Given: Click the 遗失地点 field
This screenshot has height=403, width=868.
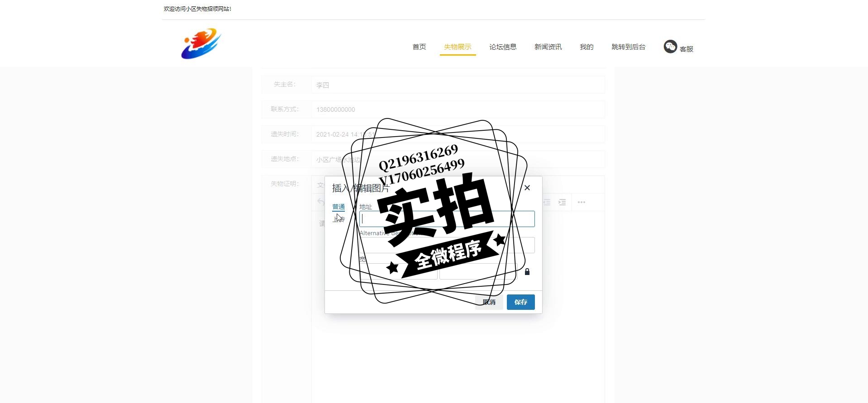Looking at the screenshot, I should pos(458,159).
